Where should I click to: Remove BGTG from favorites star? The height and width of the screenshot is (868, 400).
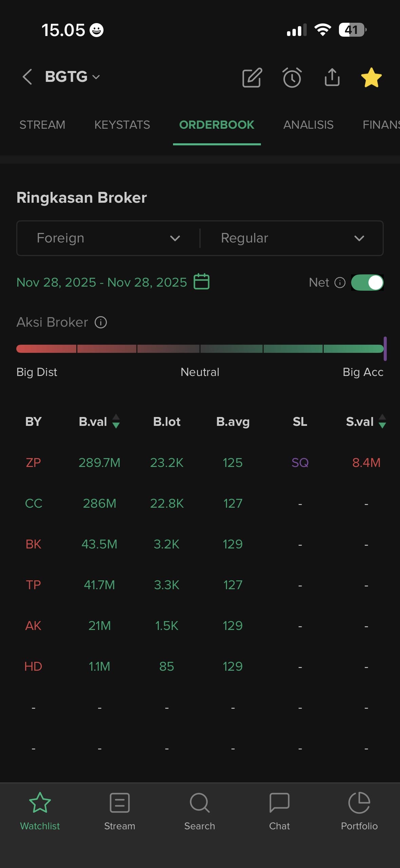point(371,77)
